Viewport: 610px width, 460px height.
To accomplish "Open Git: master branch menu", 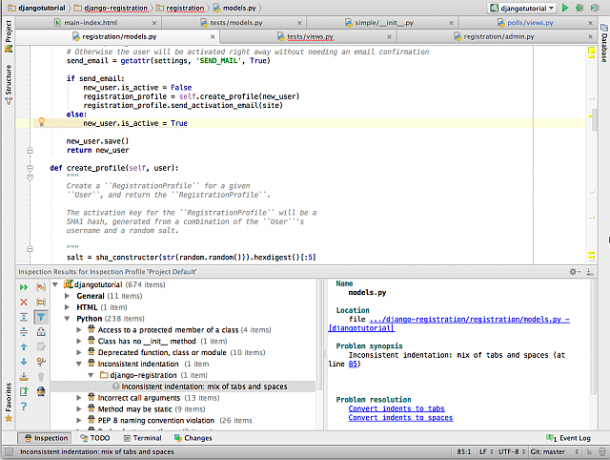I will (x=554, y=452).
